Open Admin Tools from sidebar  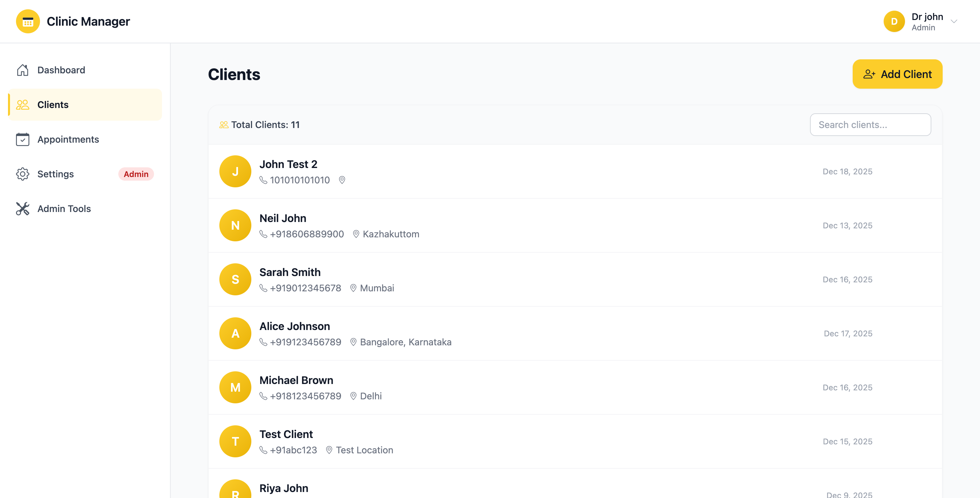tap(64, 208)
